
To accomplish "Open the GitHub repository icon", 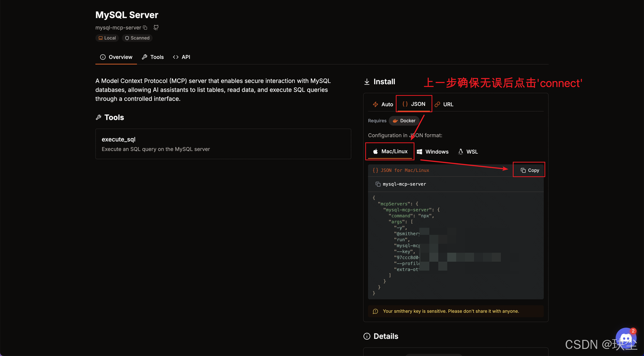I will tap(156, 28).
